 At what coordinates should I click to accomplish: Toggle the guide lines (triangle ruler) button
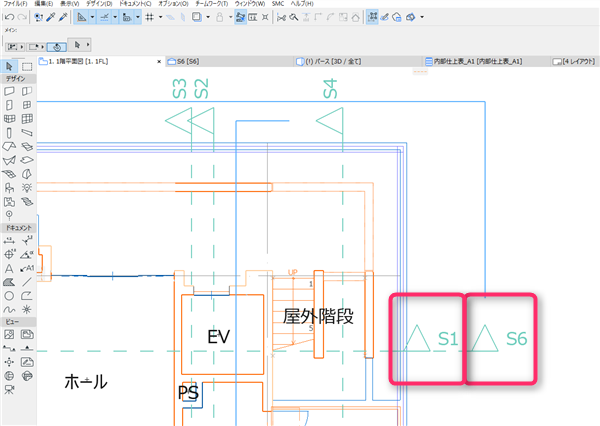point(82,17)
